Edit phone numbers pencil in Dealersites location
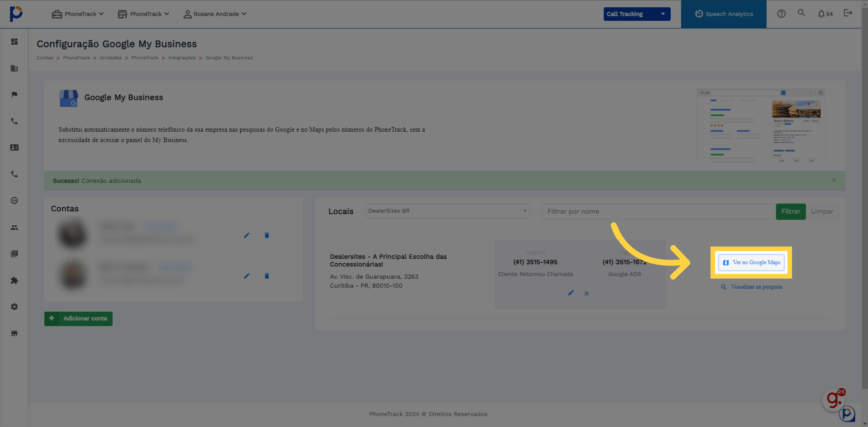Image resolution: width=868 pixels, height=427 pixels. (571, 293)
